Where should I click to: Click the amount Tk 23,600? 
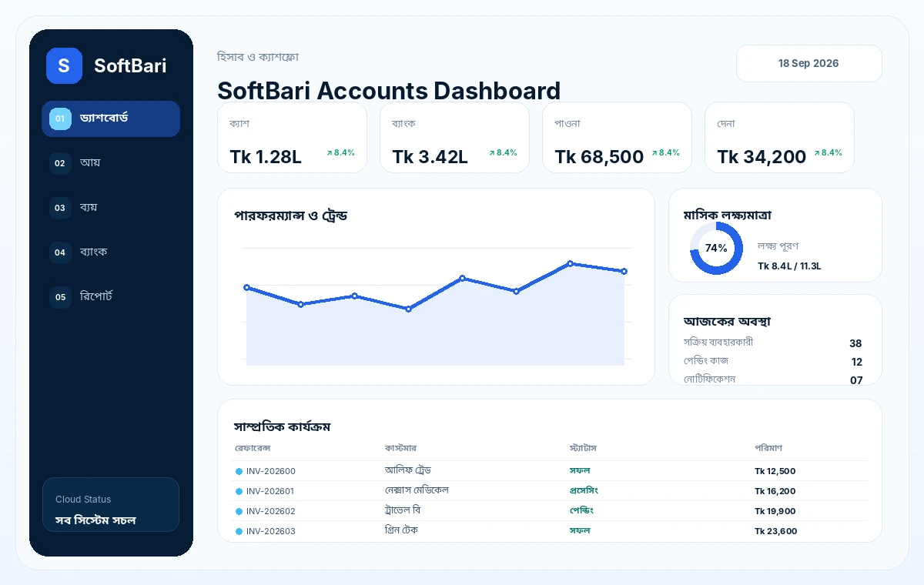776,531
